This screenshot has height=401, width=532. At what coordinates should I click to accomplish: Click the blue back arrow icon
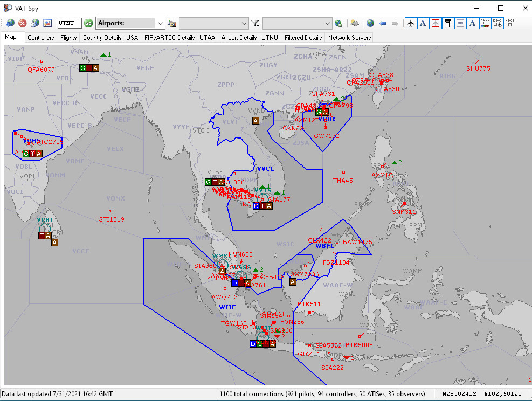click(x=383, y=23)
